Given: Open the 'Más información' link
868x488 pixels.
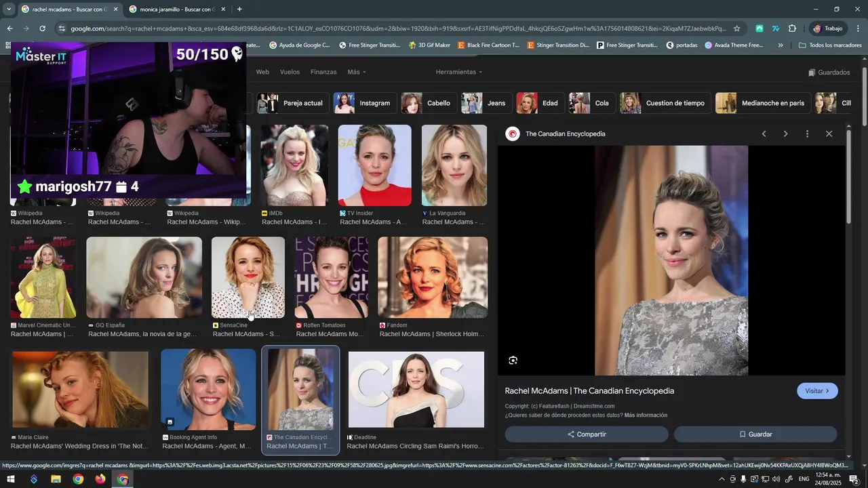Looking at the screenshot, I should click(646, 415).
